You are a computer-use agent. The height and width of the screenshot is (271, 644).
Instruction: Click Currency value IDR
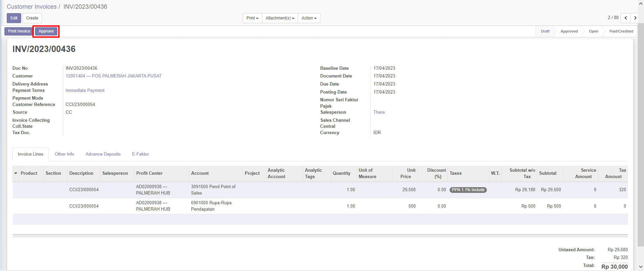pyautogui.click(x=377, y=133)
